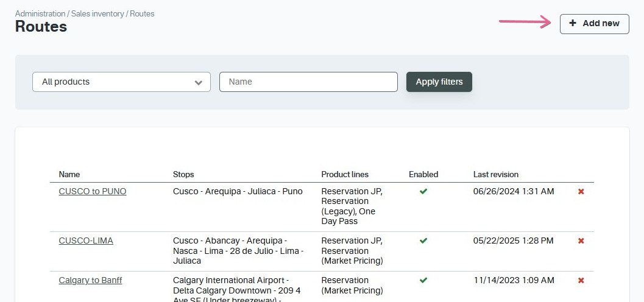The height and width of the screenshot is (302, 644).
Task: Click the Routes breadcrumb item
Action: click(142, 13)
